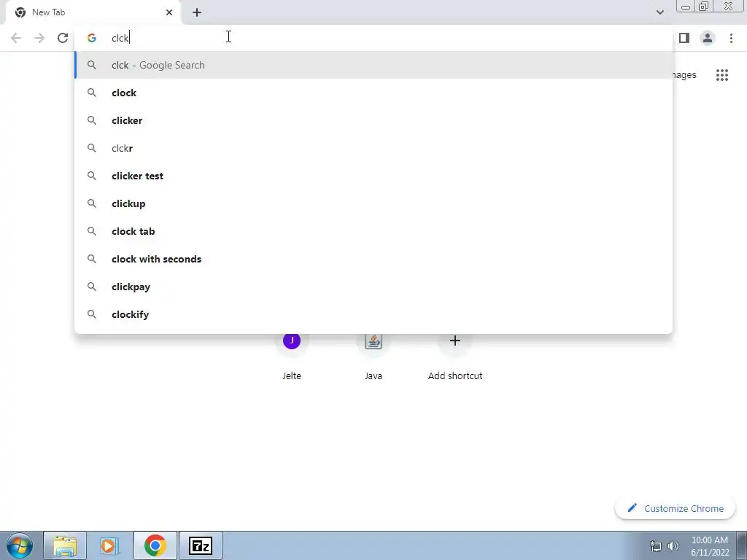Open 7-Zip from the taskbar

[x=200, y=545]
